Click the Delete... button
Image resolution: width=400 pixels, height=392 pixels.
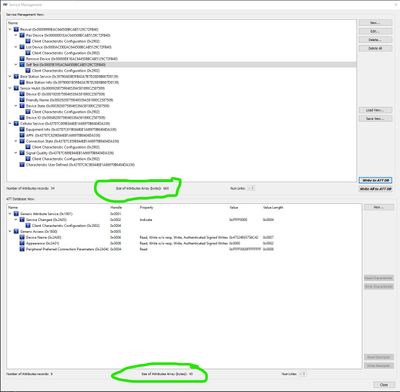[x=375, y=40]
